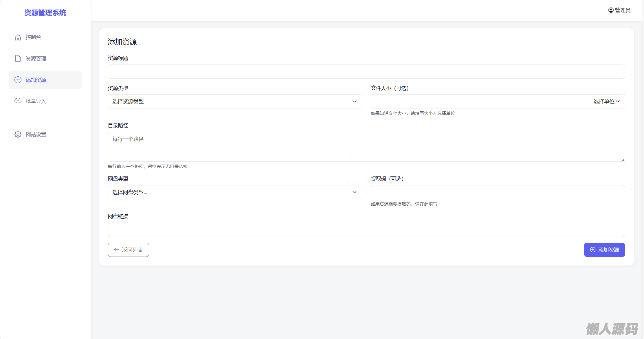This screenshot has width=644, height=339.
Task: Click the gear icon beside 网站设置
Action: click(18, 134)
